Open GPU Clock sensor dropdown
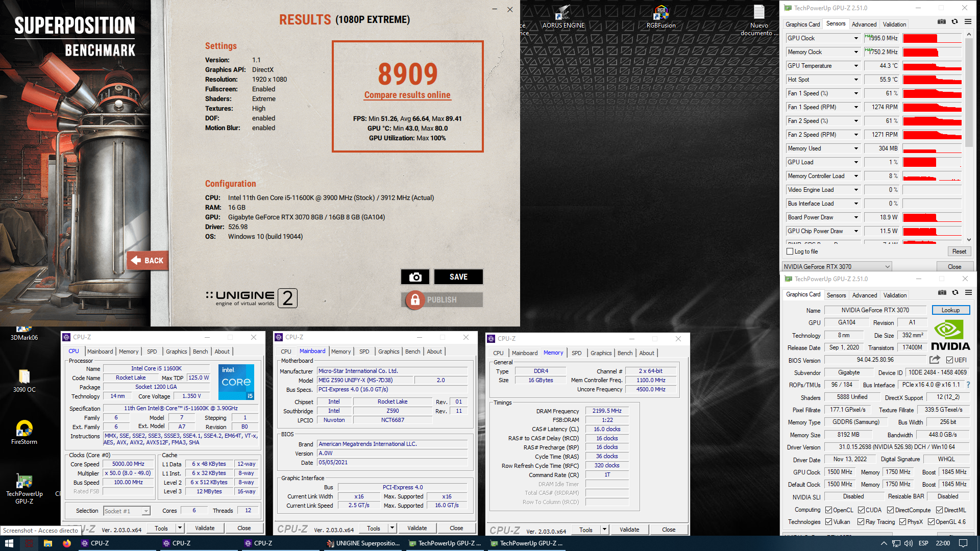980x551 pixels. coord(856,38)
